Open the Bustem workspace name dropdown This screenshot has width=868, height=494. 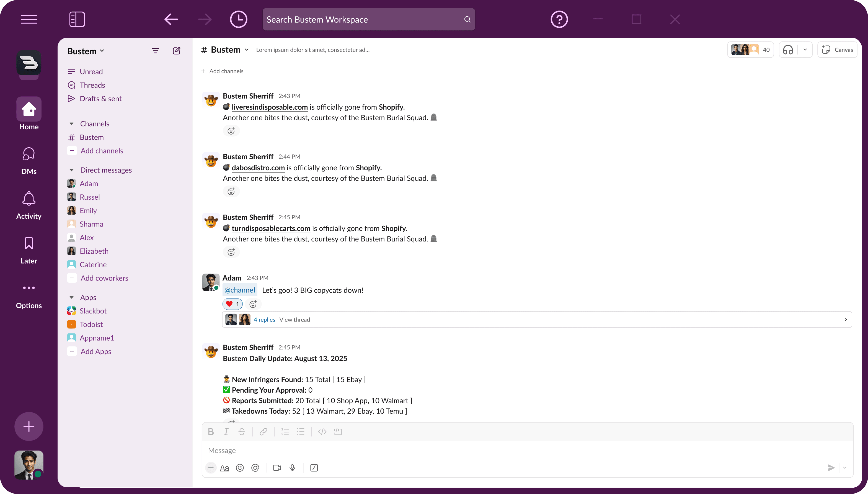tap(86, 51)
